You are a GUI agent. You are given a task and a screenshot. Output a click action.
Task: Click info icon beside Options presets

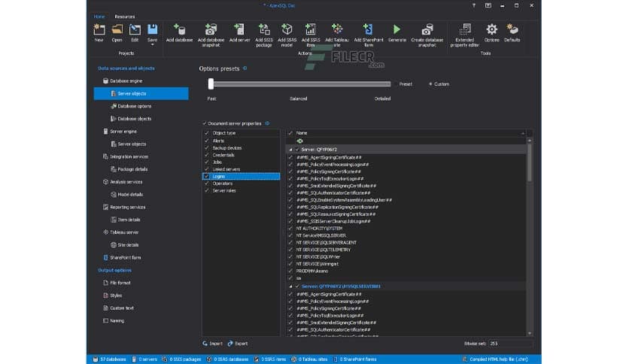click(245, 68)
